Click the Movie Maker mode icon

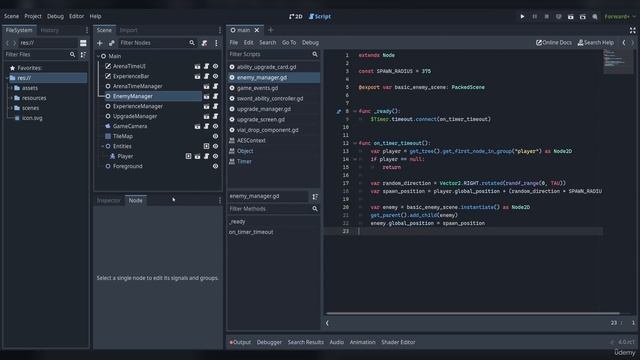595,16
